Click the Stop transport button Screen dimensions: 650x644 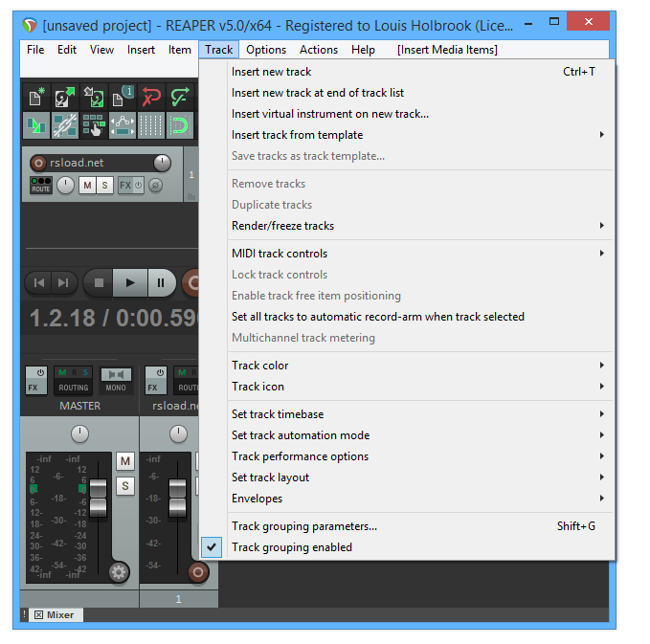click(x=99, y=283)
